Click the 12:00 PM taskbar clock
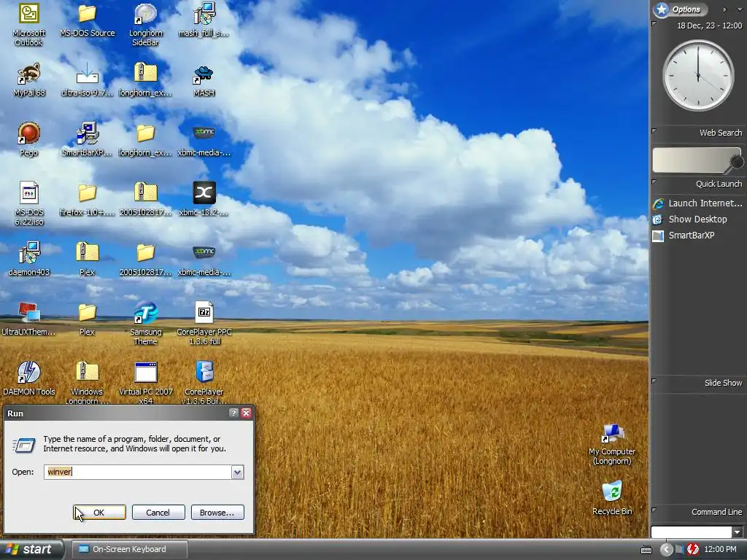747x560 pixels. (x=720, y=549)
